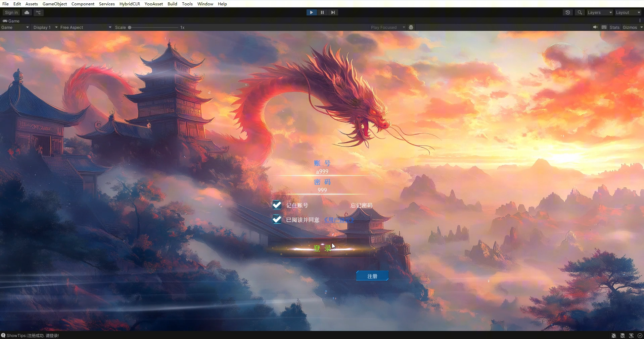Viewport: 644px width, 339px height.
Task: Click the keyboard shortcuts icon beside Stats
Action: pyautogui.click(x=604, y=27)
